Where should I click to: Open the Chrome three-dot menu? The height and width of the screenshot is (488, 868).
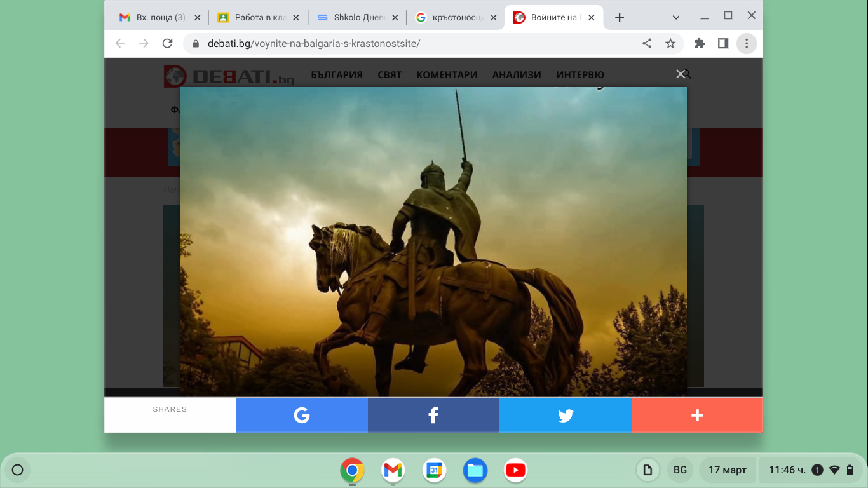pyautogui.click(x=747, y=43)
